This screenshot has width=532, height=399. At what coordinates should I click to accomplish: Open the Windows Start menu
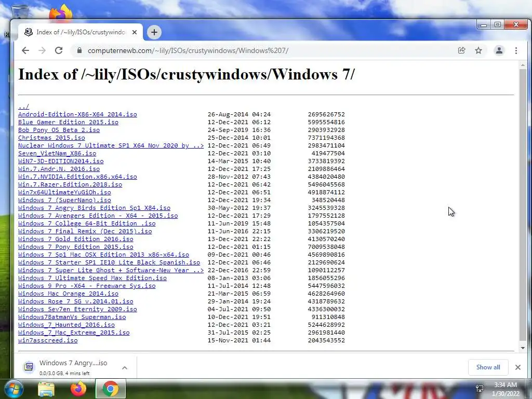click(14, 389)
